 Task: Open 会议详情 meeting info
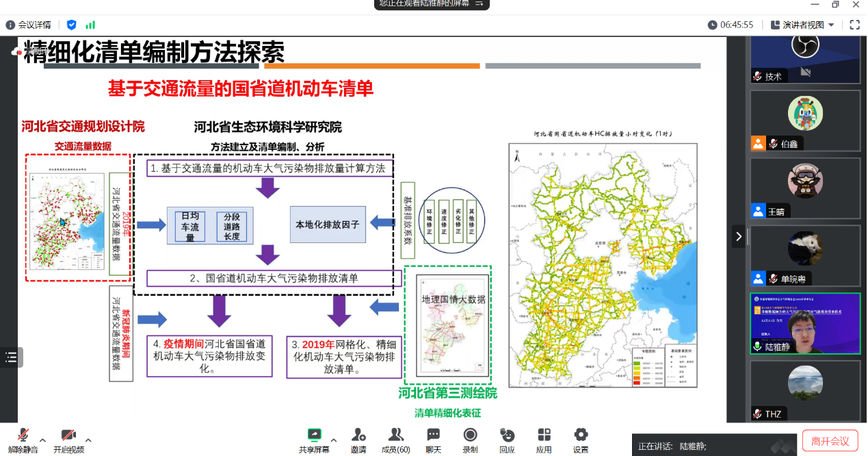pos(29,25)
